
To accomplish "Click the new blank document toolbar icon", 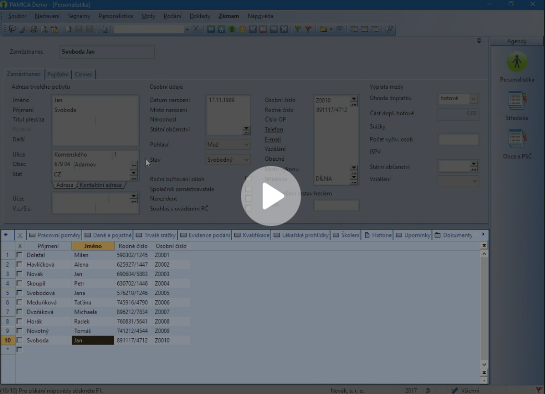I will point(68,29).
